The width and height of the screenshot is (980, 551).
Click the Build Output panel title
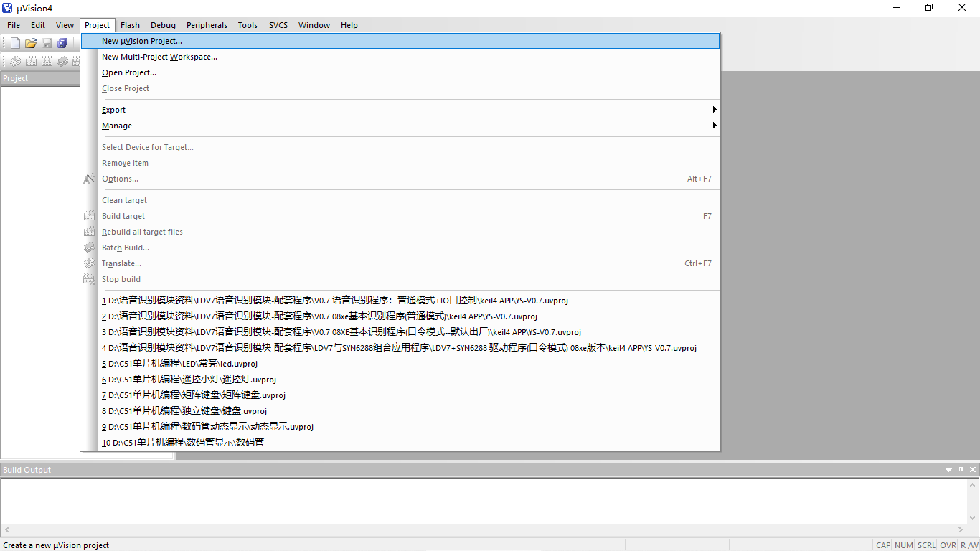point(27,470)
